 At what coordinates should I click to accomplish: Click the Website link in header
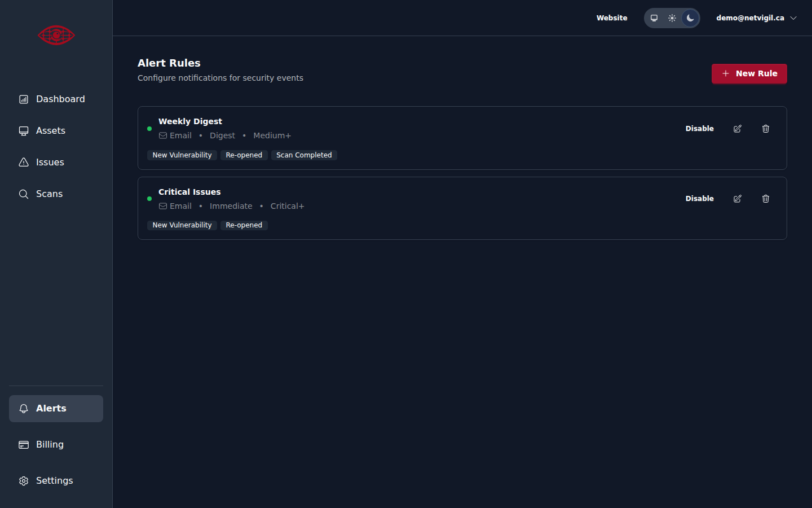[612, 18]
